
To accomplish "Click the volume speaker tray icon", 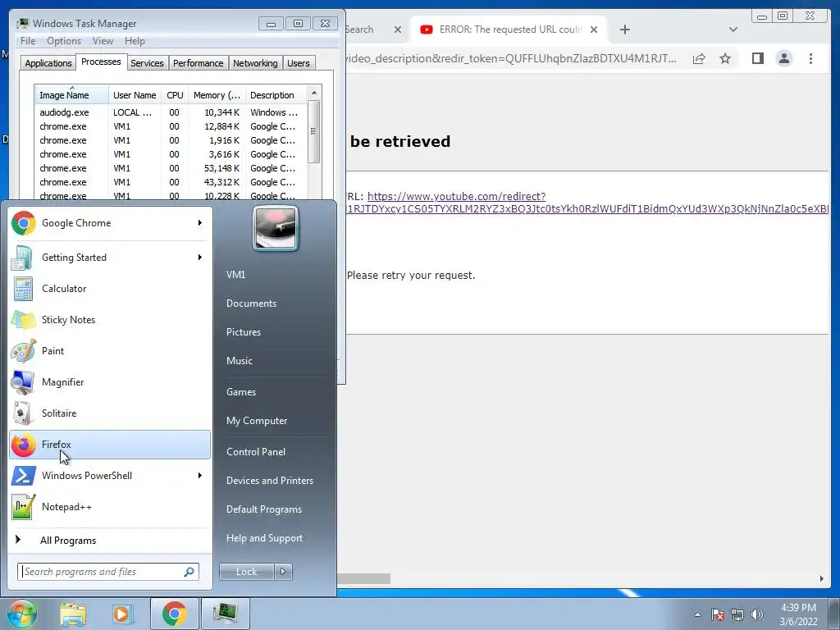I will (x=757, y=614).
